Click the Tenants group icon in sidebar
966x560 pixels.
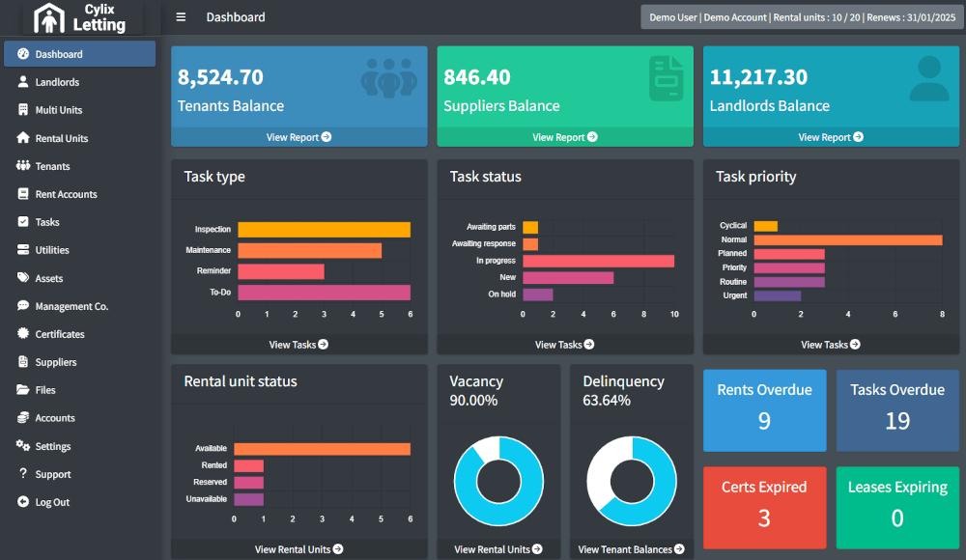pos(23,166)
